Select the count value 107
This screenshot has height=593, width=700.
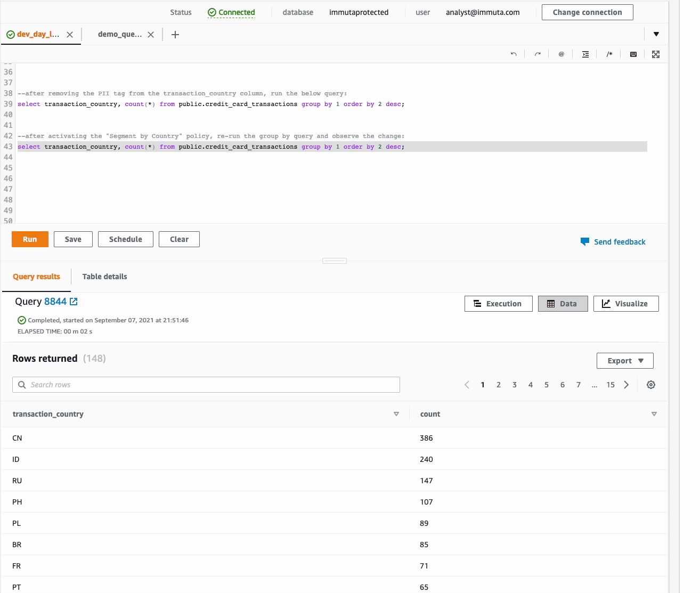click(426, 502)
